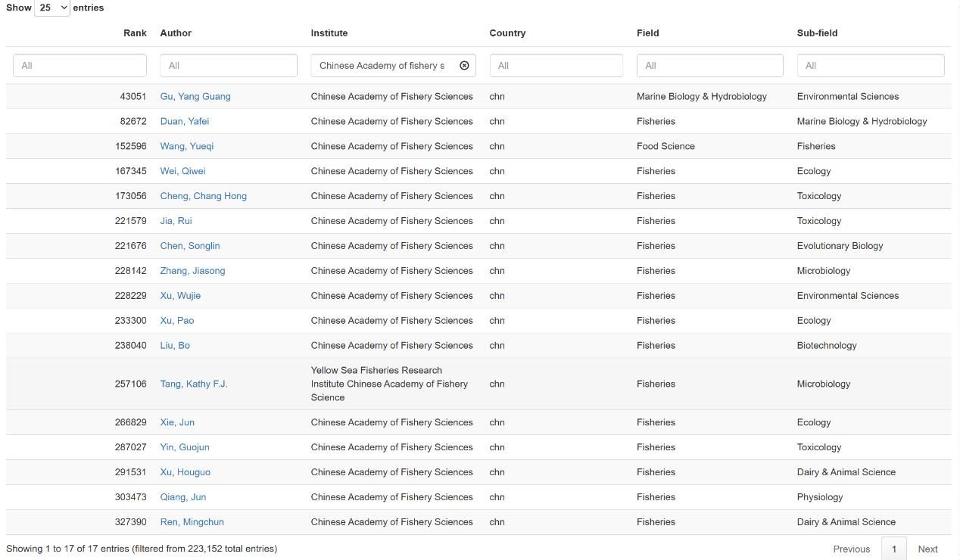Open author Xu, Pao

(177, 321)
